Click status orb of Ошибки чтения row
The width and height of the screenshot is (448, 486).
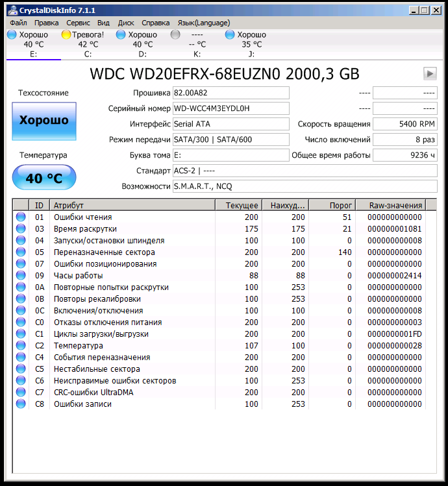(x=21, y=217)
